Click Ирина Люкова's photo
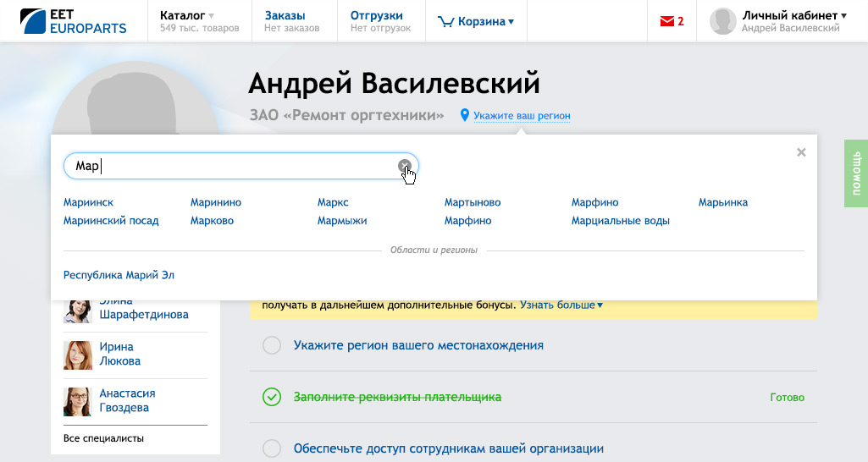The height and width of the screenshot is (462, 868). [x=78, y=355]
